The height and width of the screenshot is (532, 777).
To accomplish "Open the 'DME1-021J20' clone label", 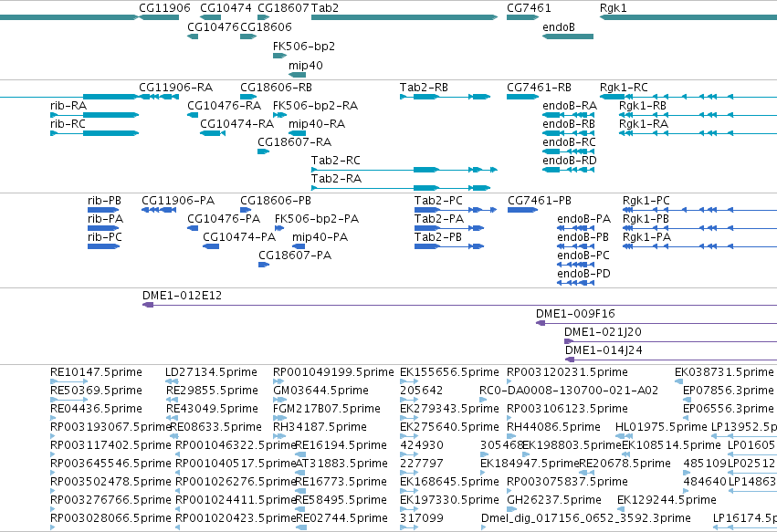I will pos(604,332).
